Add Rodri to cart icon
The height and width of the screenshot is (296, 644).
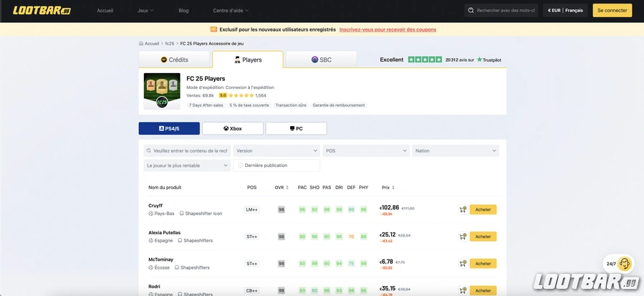click(463, 290)
